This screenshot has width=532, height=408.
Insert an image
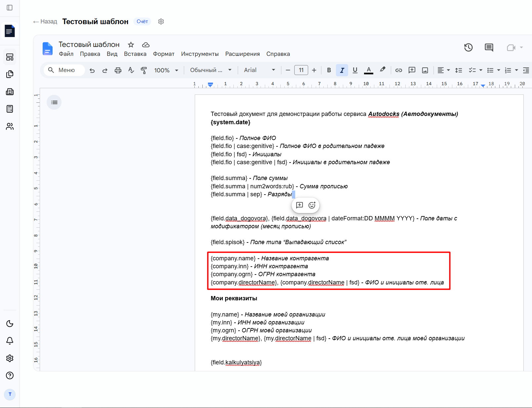pos(425,70)
